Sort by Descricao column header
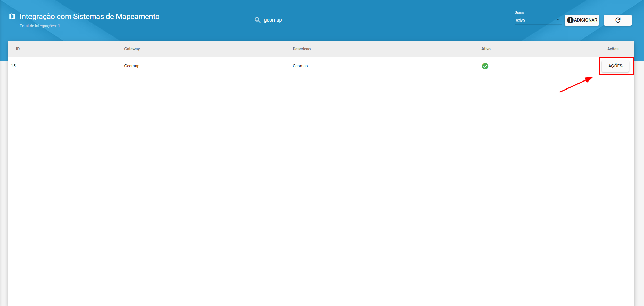Viewport: 644px width, 306px height. 302,49
